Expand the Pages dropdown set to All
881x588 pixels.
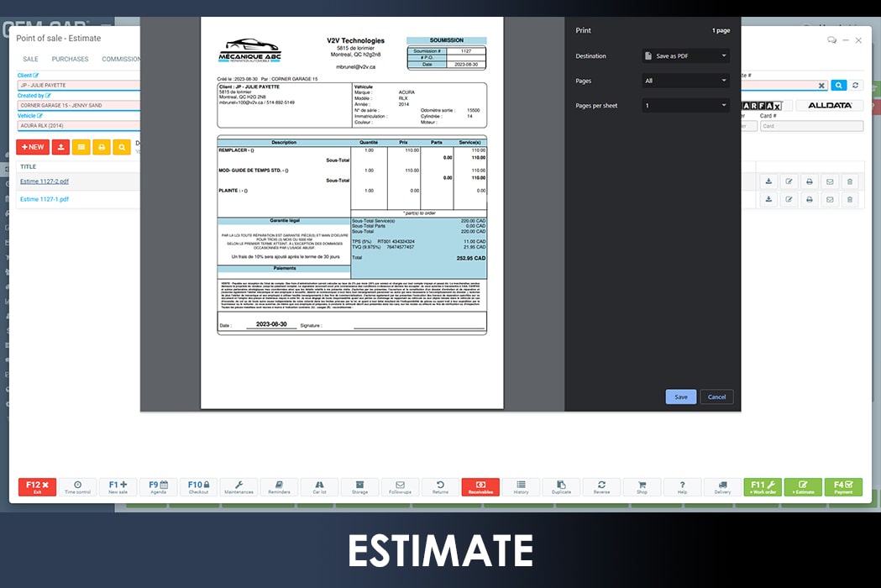(x=685, y=81)
